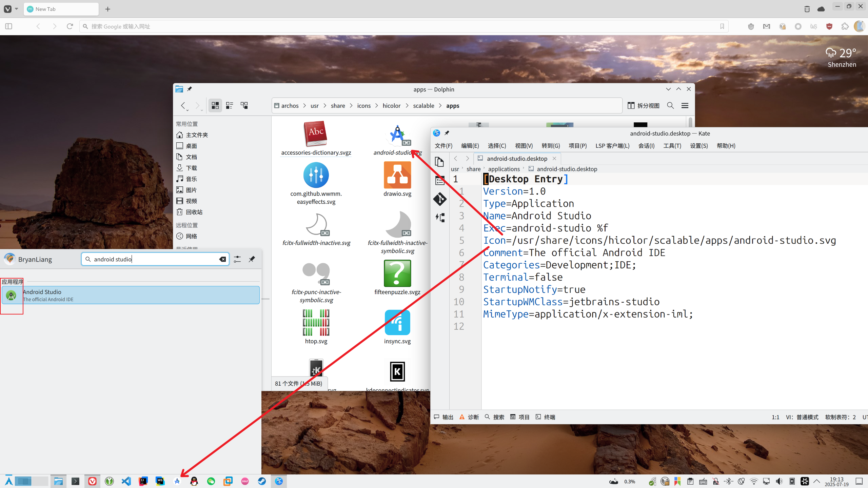
Task: Open the Kate Projects sidebar icon
Action: [439, 181]
